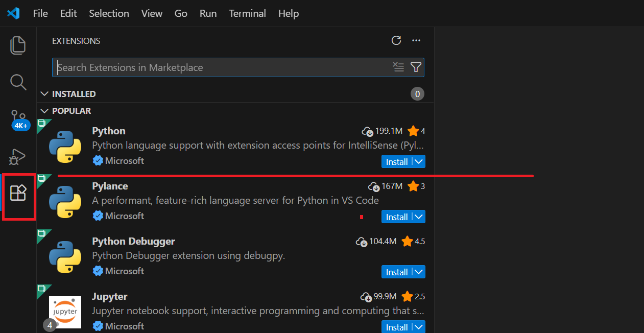Screen dimensions: 644x333
Task: Install the Python extension
Action: pyautogui.click(x=397, y=161)
